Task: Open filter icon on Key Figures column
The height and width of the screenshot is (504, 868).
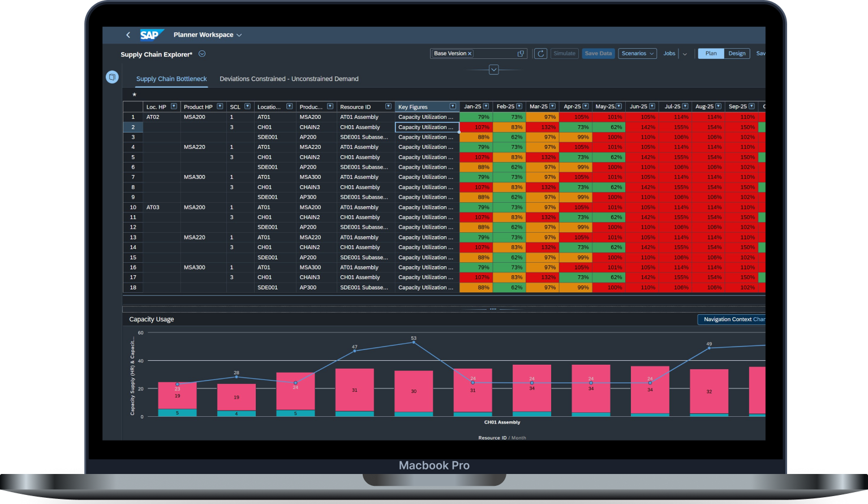Action: (x=453, y=106)
